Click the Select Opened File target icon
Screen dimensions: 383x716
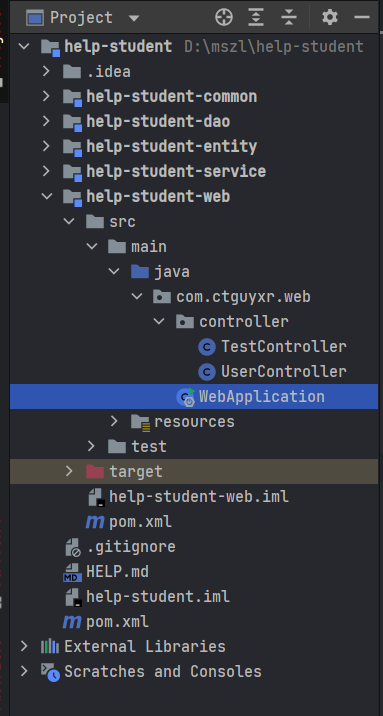coord(224,17)
